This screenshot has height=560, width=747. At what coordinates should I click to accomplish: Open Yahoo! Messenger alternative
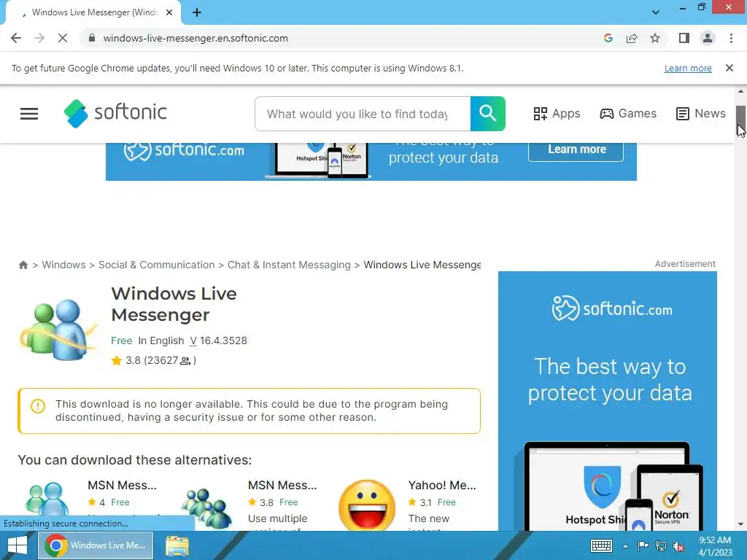tap(442, 485)
